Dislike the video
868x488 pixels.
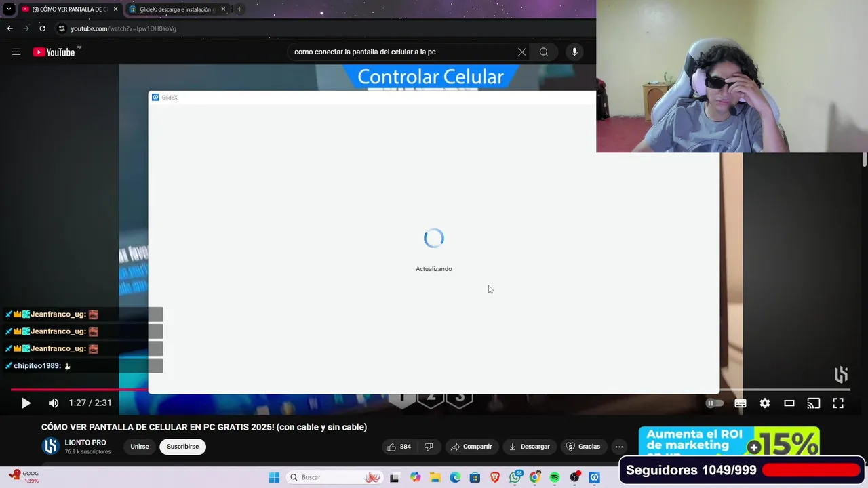click(429, 447)
